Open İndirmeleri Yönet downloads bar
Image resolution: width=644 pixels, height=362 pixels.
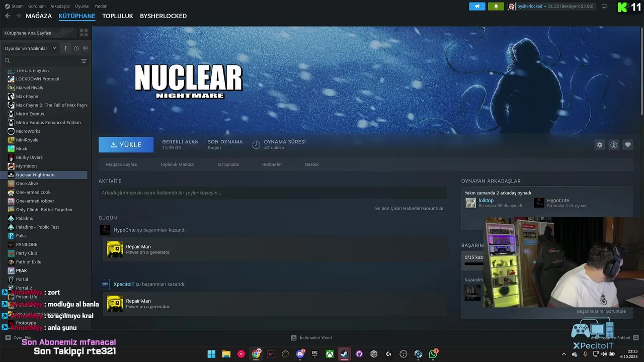pyautogui.click(x=312, y=338)
